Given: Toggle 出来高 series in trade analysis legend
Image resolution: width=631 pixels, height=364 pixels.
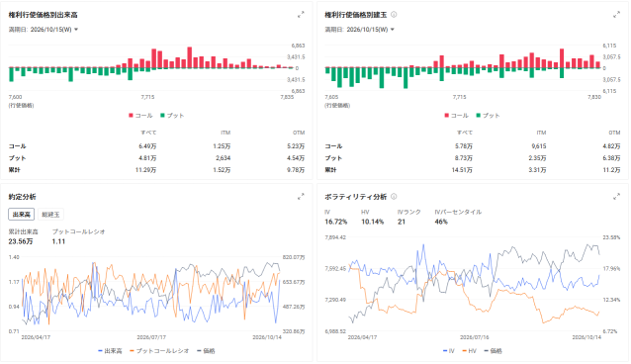Looking at the screenshot, I should (x=110, y=351).
